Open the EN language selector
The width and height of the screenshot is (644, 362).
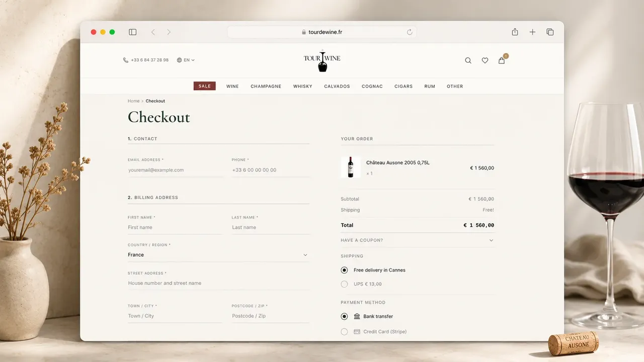(x=186, y=60)
